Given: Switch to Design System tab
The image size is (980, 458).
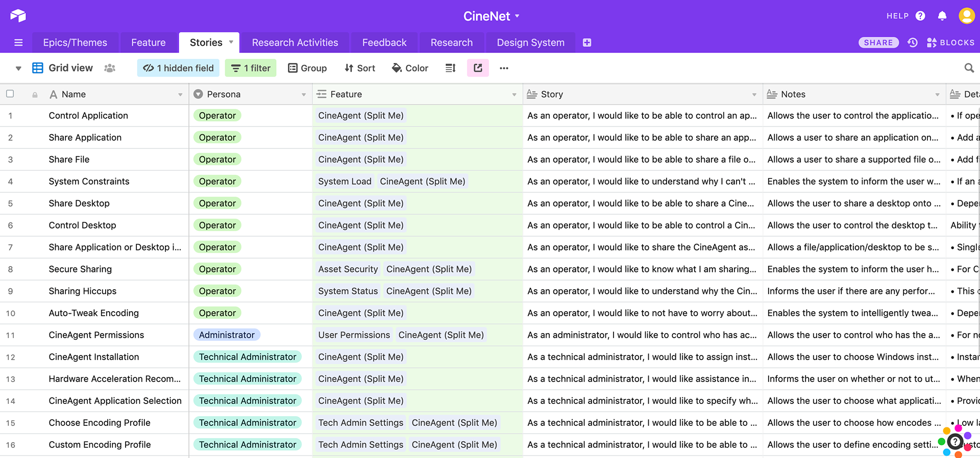Looking at the screenshot, I should pyautogui.click(x=531, y=43).
